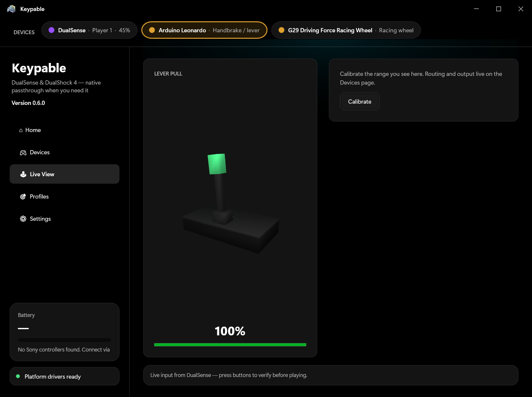The height and width of the screenshot is (397, 532).
Task: Click the Version 0.6.0 label
Action: click(x=28, y=103)
